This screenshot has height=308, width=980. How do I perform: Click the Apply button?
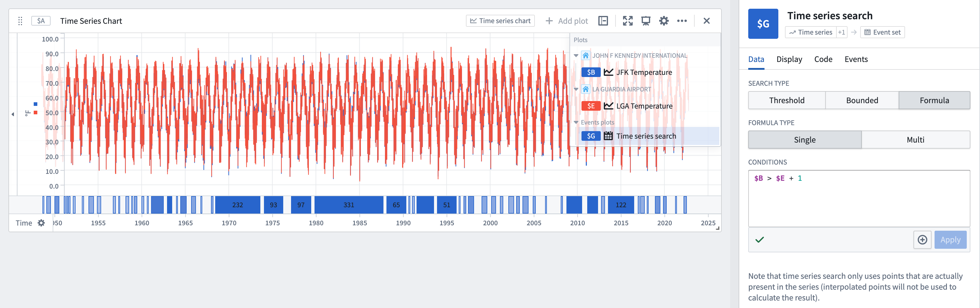[x=950, y=239]
